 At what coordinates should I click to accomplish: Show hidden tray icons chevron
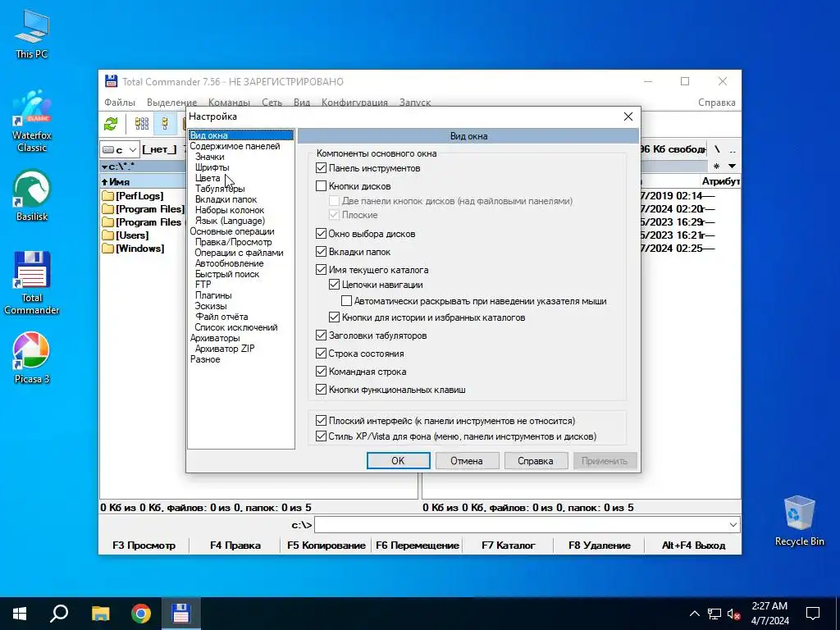694,614
